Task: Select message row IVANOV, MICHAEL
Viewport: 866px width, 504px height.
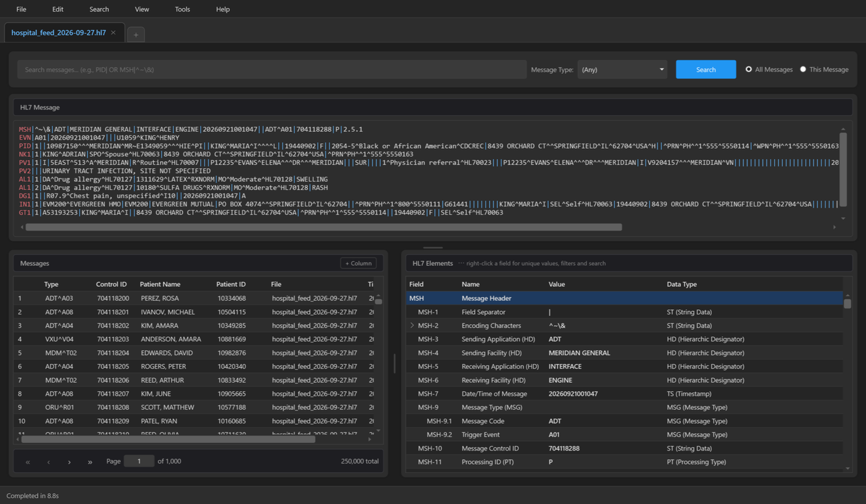Action: 193,312
